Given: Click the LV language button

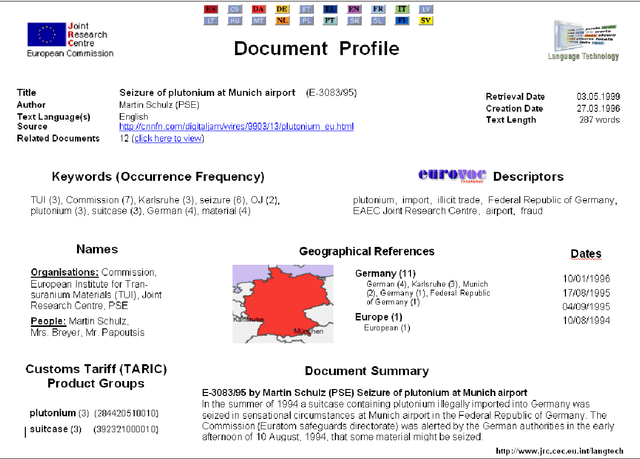Looking at the screenshot, I should coord(426,8).
